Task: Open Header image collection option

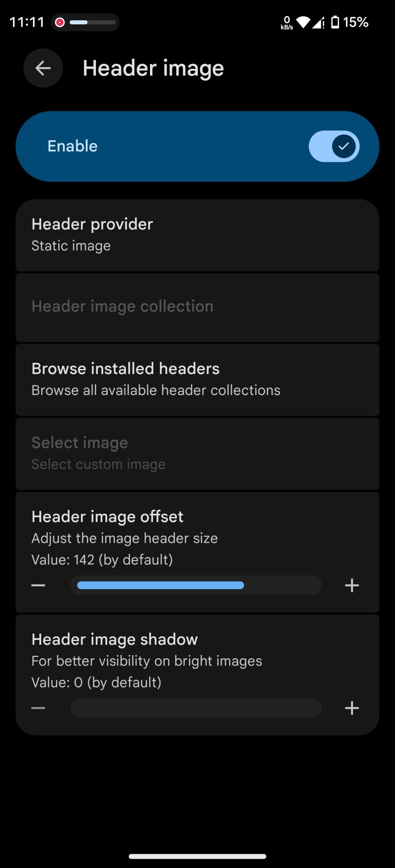Action: click(197, 307)
